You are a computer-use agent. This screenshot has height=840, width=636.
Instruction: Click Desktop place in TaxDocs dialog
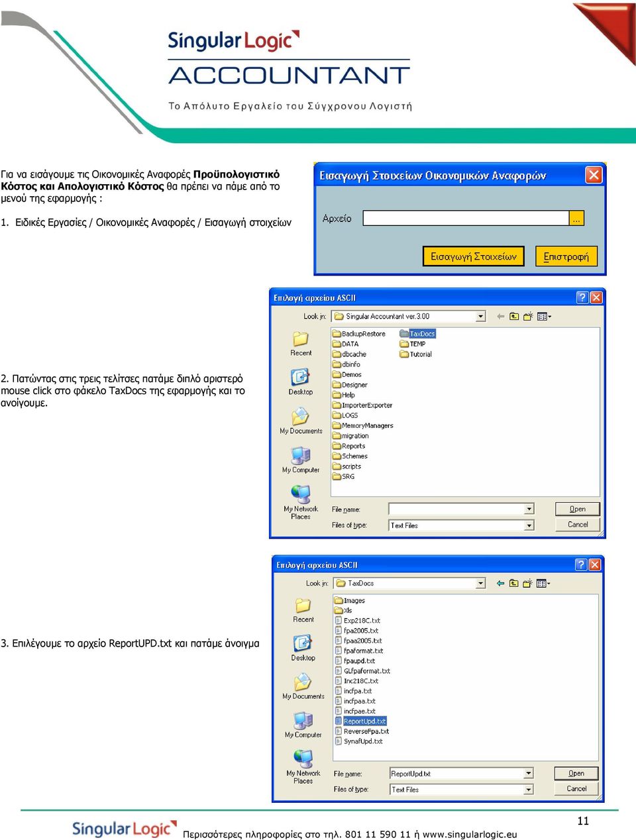303,649
